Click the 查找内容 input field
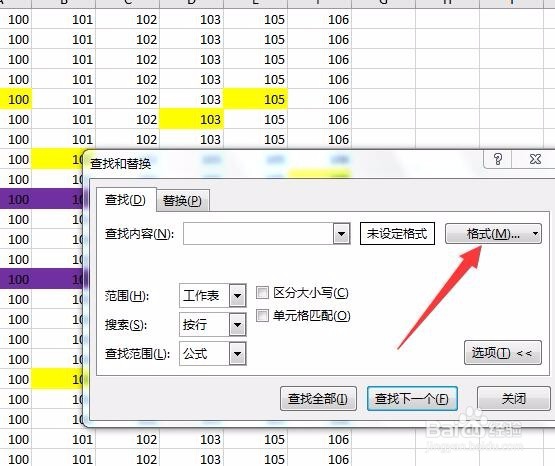Image resolution: width=555 pixels, height=466 pixels. (258, 234)
